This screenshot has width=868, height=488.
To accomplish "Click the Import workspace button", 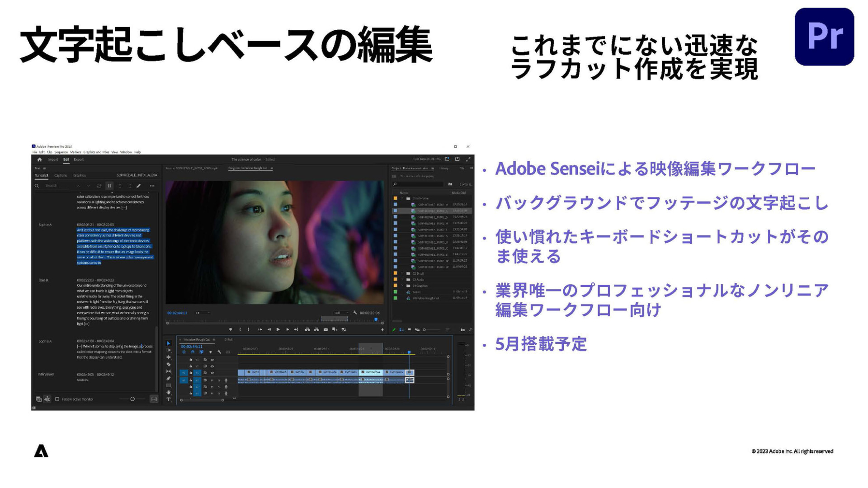I will (53, 160).
